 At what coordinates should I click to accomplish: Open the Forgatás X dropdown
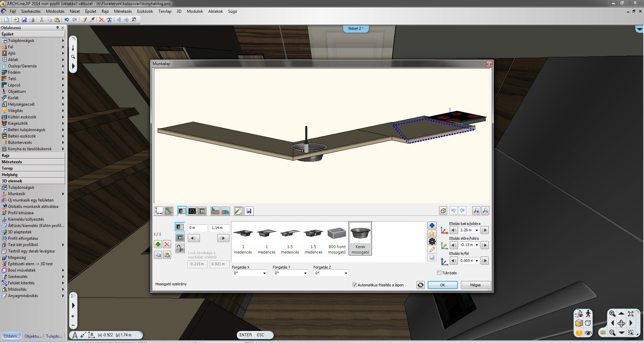264,273
